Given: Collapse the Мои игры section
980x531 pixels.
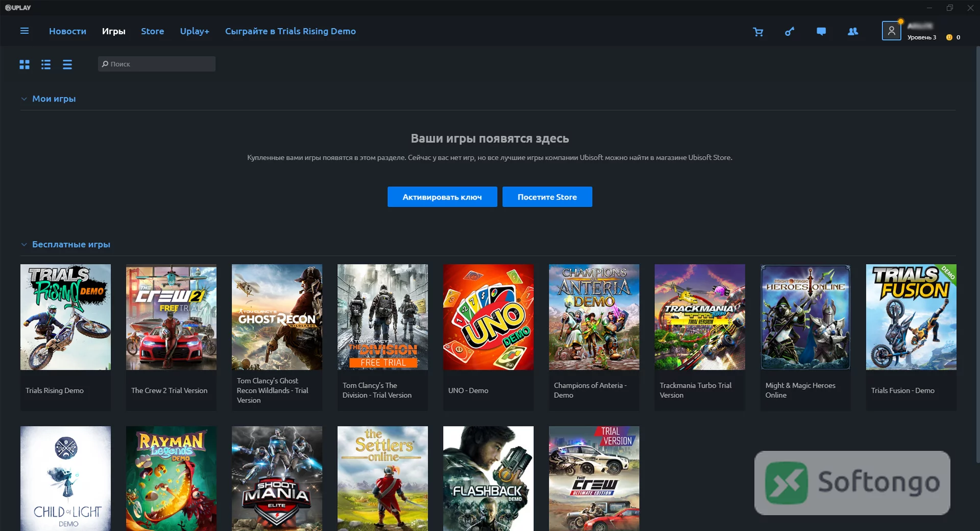Looking at the screenshot, I should [24, 99].
